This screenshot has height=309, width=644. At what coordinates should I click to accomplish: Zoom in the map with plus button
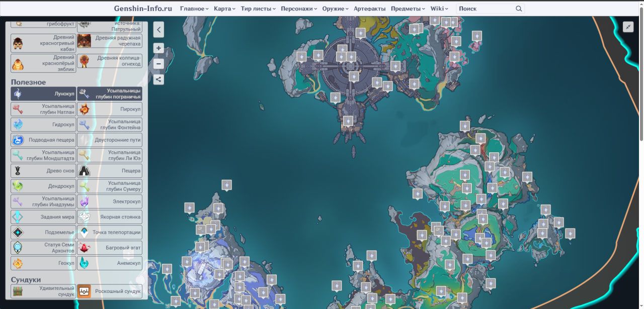(x=158, y=48)
